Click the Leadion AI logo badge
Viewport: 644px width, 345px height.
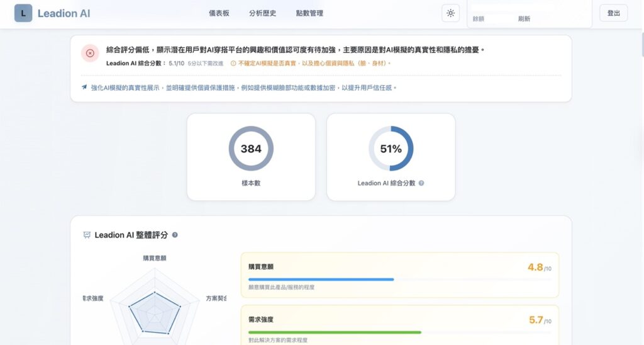23,13
